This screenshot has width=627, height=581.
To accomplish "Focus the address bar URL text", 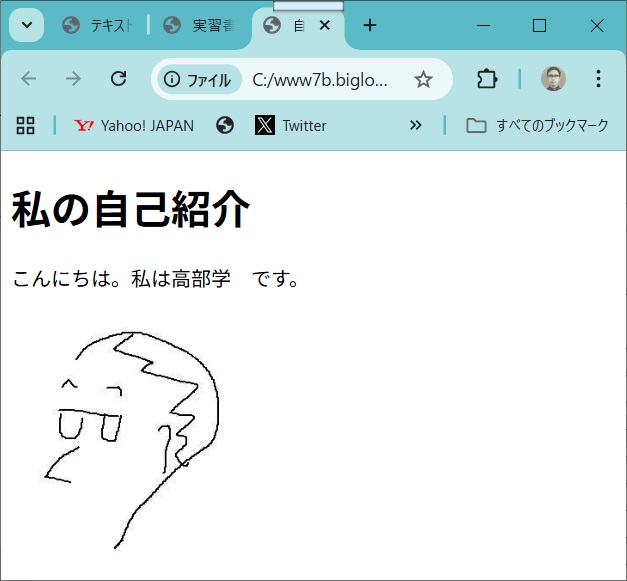I will (320, 80).
